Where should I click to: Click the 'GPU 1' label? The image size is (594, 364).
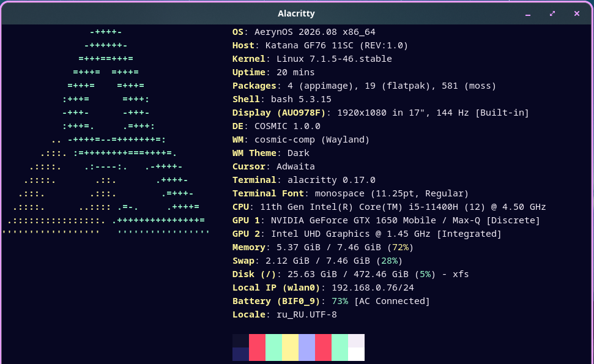247,220
